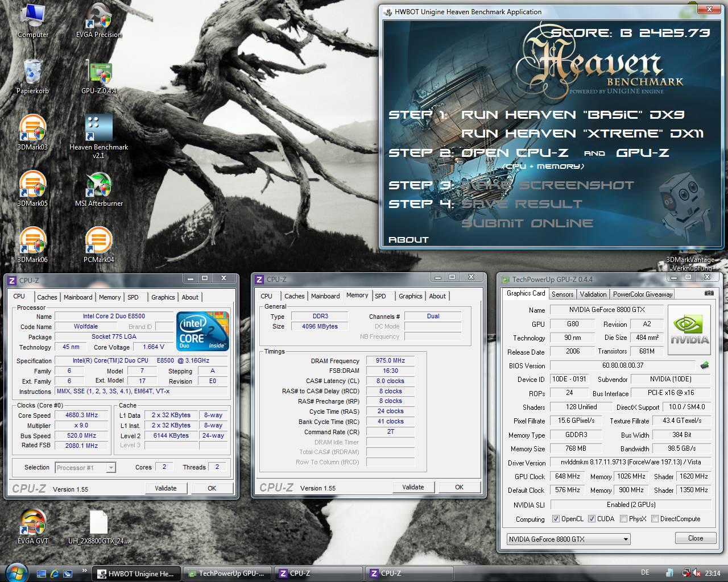Switch to Mainboard tab in left CPU-Z
Viewport: 728px width, 582px height.
pyautogui.click(x=78, y=297)
